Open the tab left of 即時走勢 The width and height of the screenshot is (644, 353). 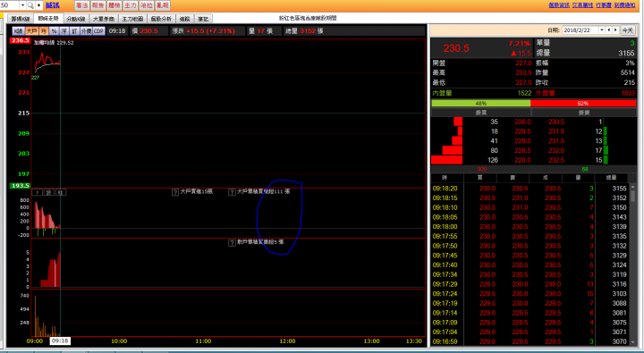point(21,19)
